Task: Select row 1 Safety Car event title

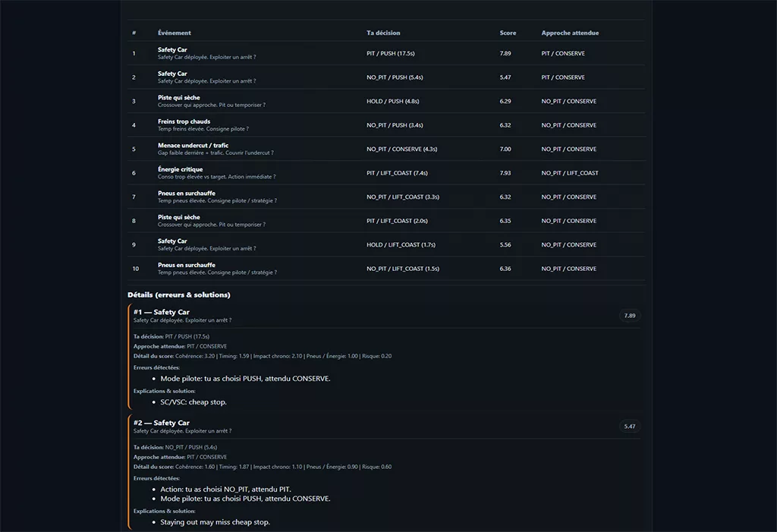Action: pos(172,50)
